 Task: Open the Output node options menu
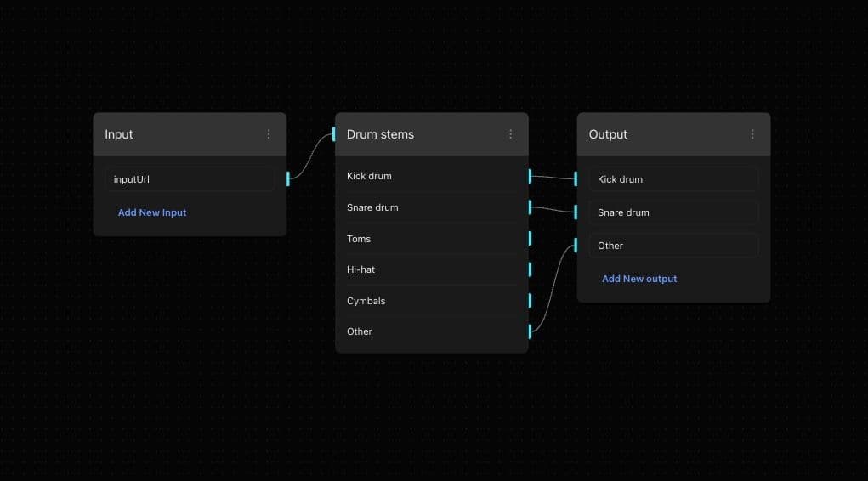pos(752,134)
